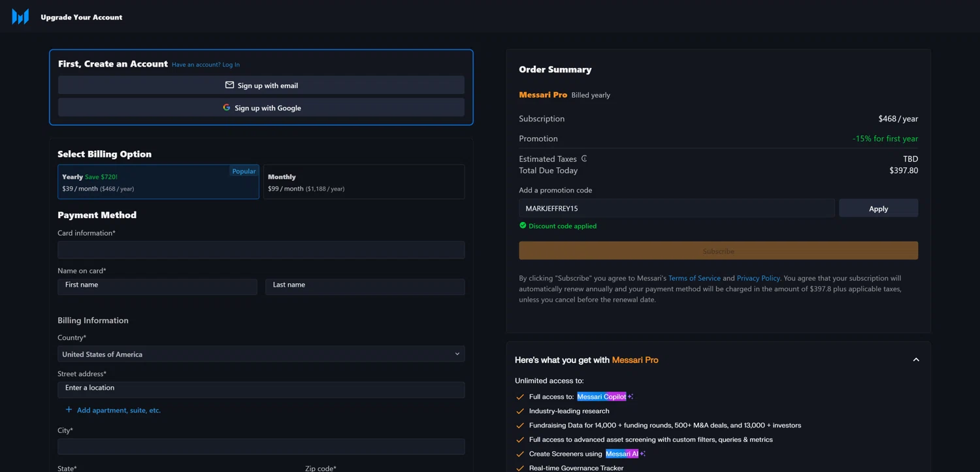
Task: Click the $468 / year subscription price
Action: click(898, 119)
